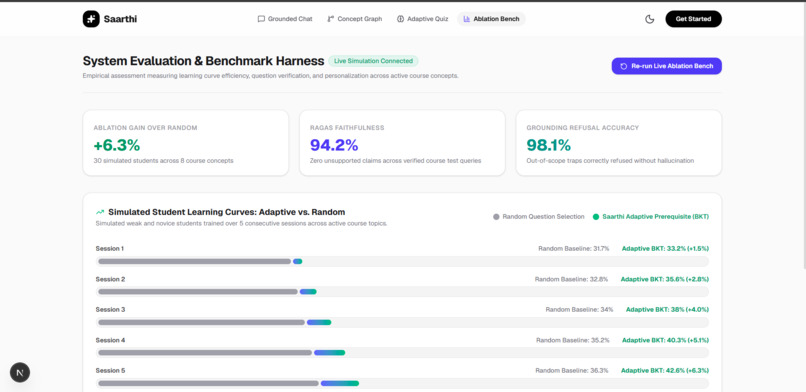Click Adaptive BKT: 35.6% (+2.8%) text
This screenshot has width=806, height=392.
pos(665,279)
